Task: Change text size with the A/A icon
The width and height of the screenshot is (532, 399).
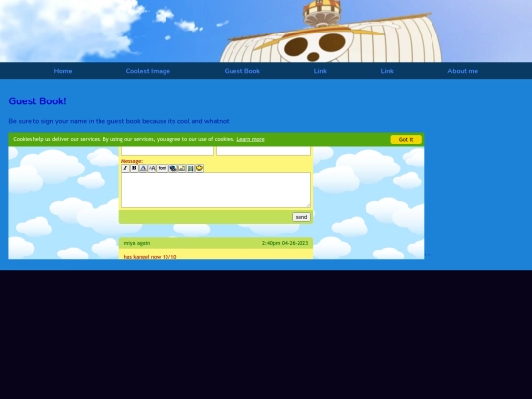Action: coord(152,168)
